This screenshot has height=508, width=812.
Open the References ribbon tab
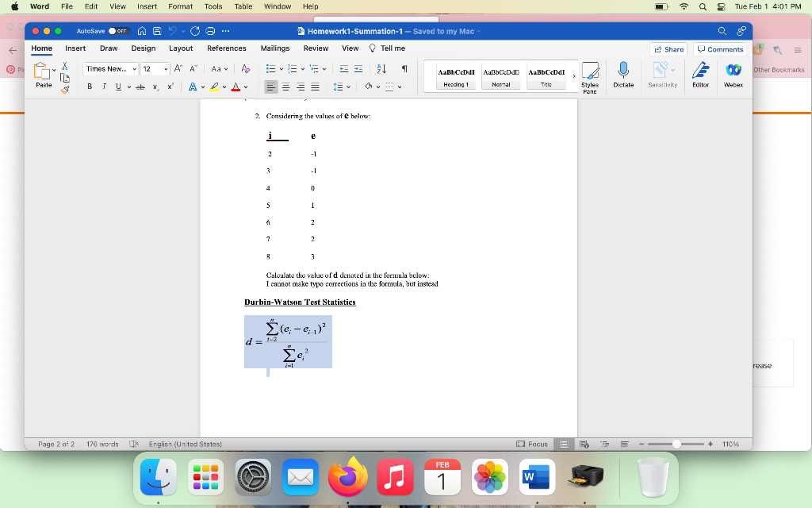click(x=227, y=48)
